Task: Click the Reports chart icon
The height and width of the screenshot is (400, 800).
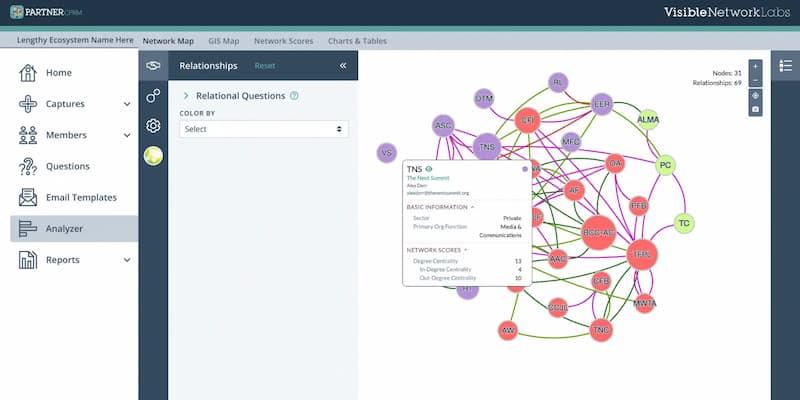Action: (28, 260)
